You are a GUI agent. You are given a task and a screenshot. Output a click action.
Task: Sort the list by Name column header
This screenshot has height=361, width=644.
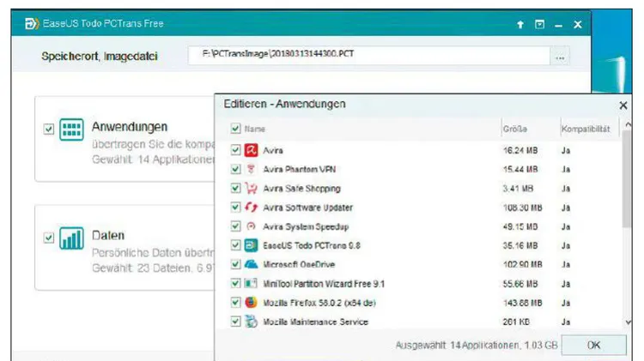(255, 129)
